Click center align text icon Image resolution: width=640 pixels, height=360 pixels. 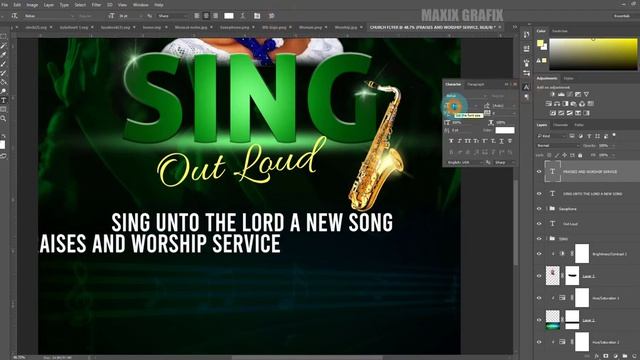click(x=206, y=16)
